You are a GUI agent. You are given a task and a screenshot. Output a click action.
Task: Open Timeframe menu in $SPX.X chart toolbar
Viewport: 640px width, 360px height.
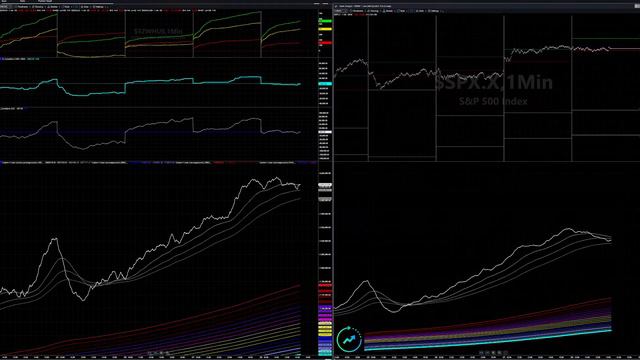357,11
